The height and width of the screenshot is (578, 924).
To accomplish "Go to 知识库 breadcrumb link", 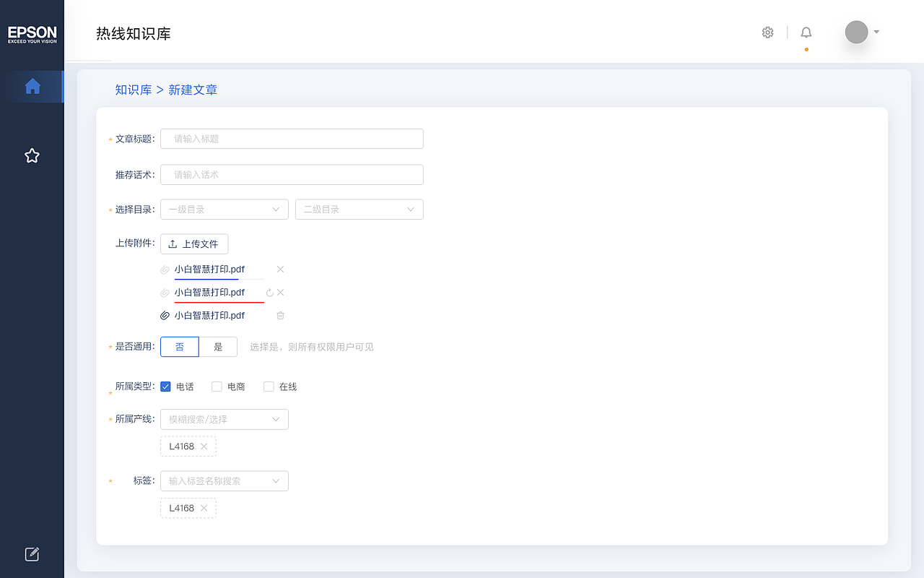I will (x=134, y=90).
